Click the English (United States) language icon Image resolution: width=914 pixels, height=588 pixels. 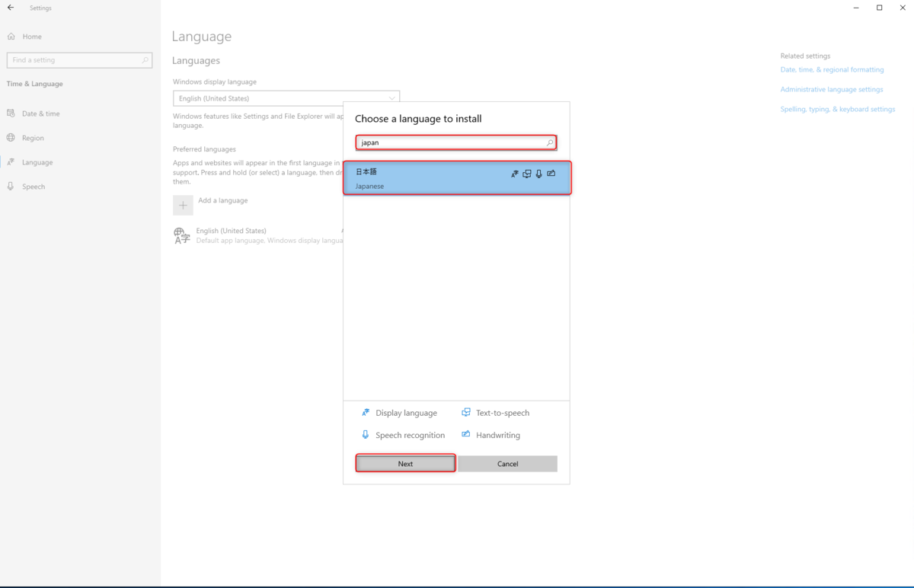[182, 235]
